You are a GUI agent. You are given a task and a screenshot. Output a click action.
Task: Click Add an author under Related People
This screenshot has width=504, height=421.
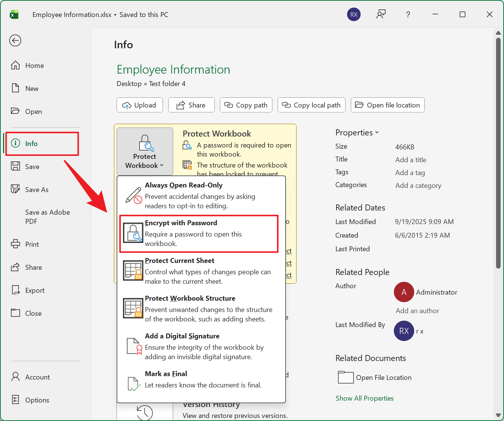(x=417, y=310)
